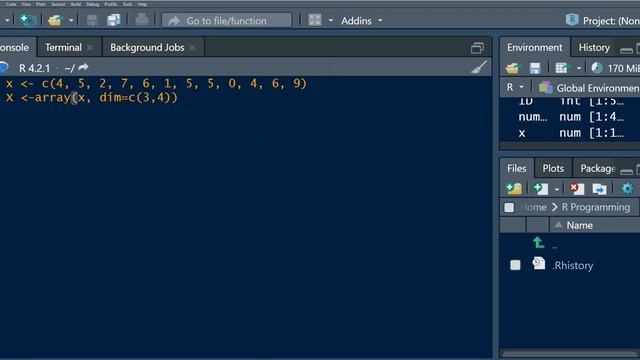640x360 pixels.
Task: Go up to the parent directory arrow
Action: 538,243
